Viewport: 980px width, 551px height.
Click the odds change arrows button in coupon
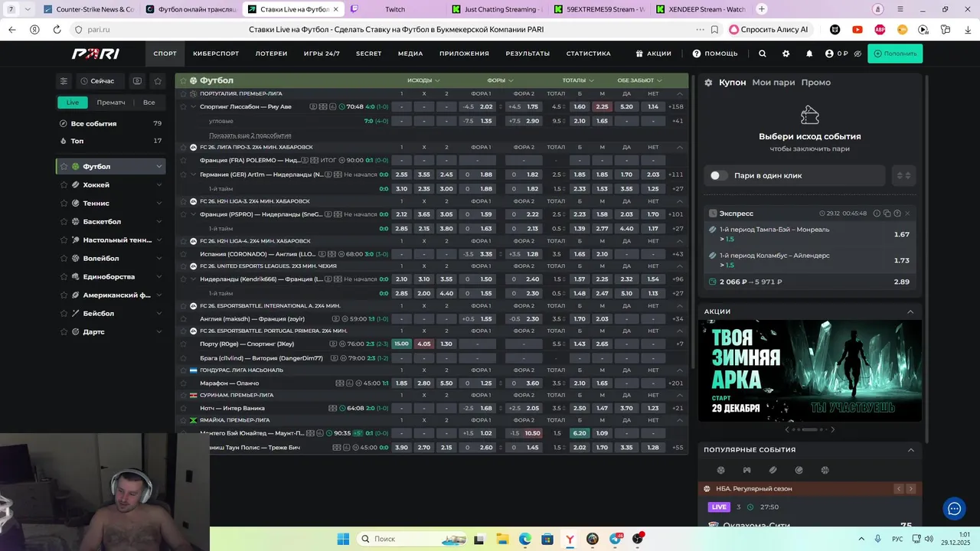(904, 175)
